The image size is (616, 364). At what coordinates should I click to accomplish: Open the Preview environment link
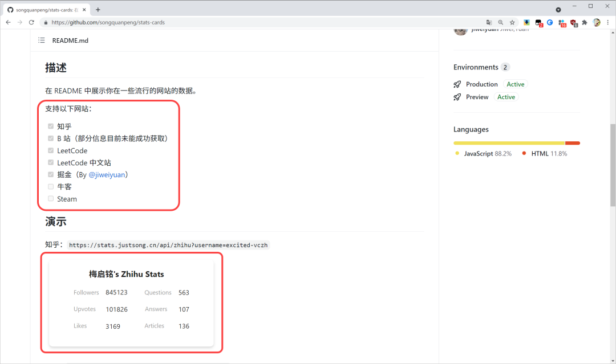click(x=477, y=97)
